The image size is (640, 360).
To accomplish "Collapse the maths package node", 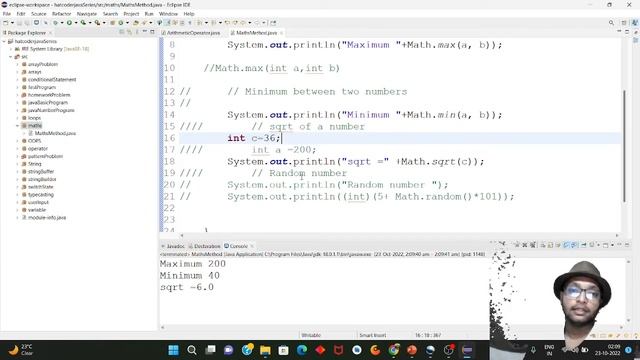I will (x=18, y=126).
